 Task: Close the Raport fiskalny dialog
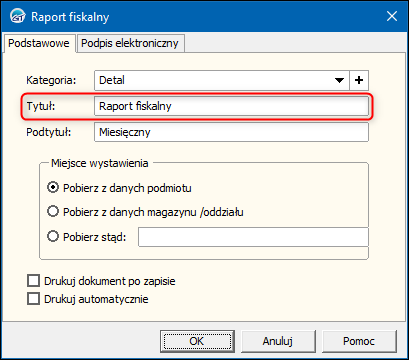point(392,16)
